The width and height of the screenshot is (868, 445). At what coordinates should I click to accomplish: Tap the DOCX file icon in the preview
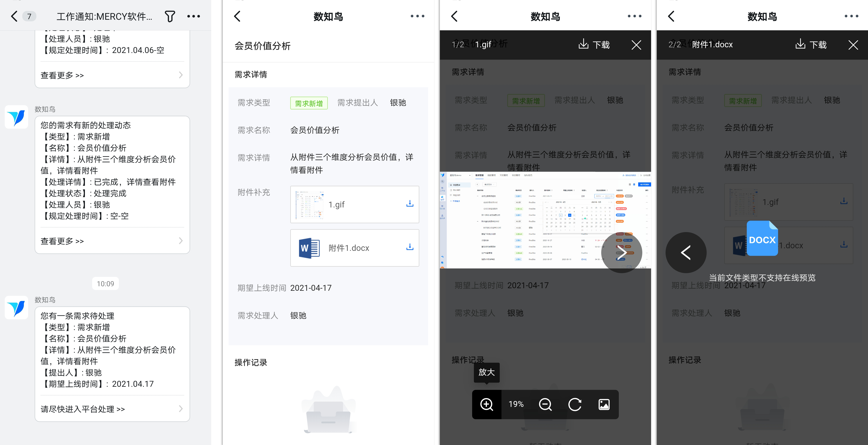click(x=762, y=239)
